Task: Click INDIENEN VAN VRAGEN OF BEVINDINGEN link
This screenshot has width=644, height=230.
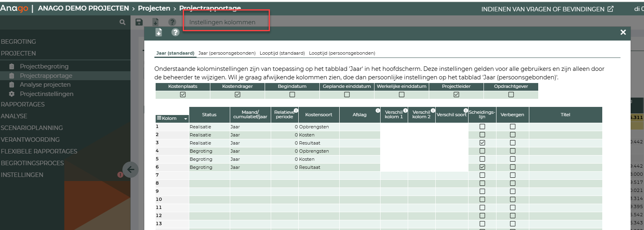Action: (543, 9)
